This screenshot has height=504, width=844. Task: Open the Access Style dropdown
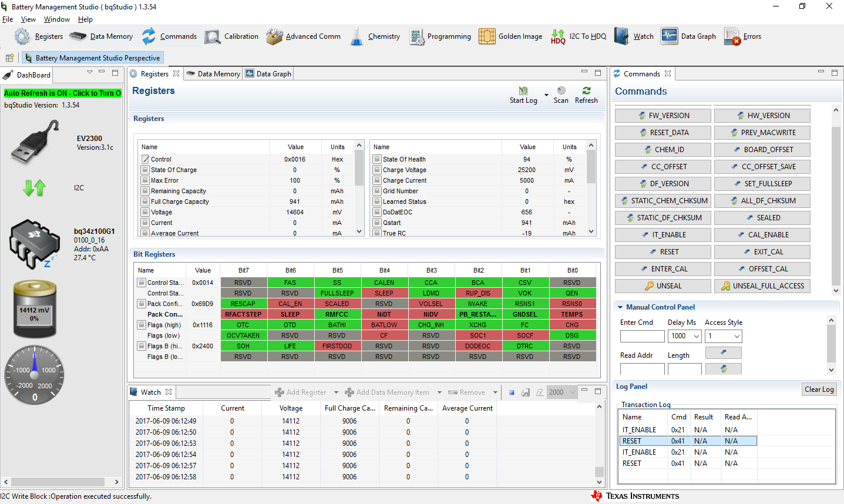click(x=737, y=336)
